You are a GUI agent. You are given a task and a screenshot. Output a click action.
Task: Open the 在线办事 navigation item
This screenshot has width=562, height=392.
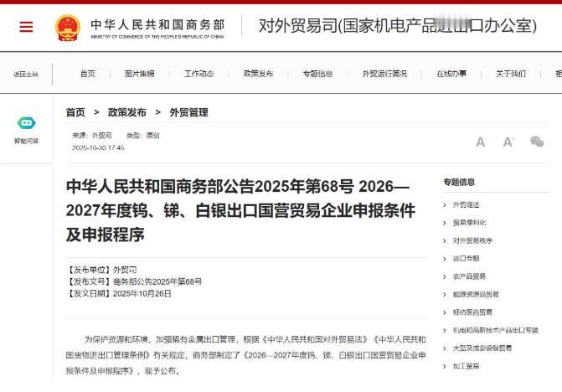point(451,74)
